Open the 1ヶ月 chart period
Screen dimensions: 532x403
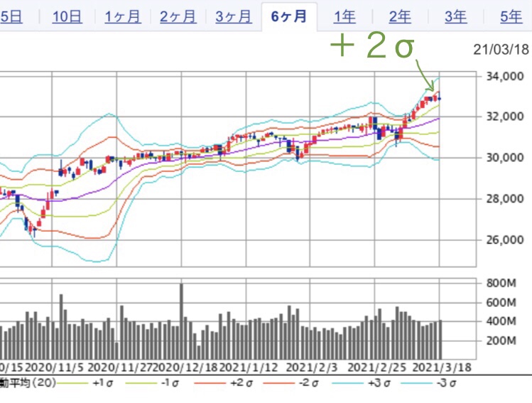(x=122, y=16)
